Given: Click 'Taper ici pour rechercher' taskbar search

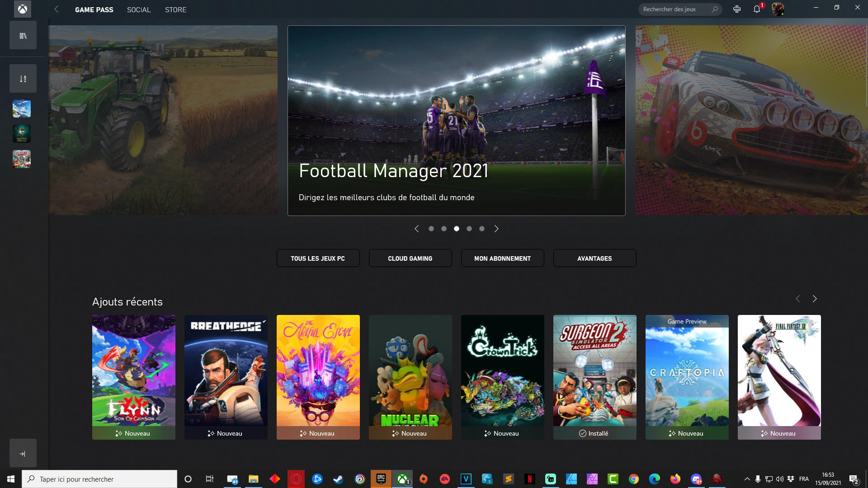Looking at the screenshot, I should [x=99, y=479].
